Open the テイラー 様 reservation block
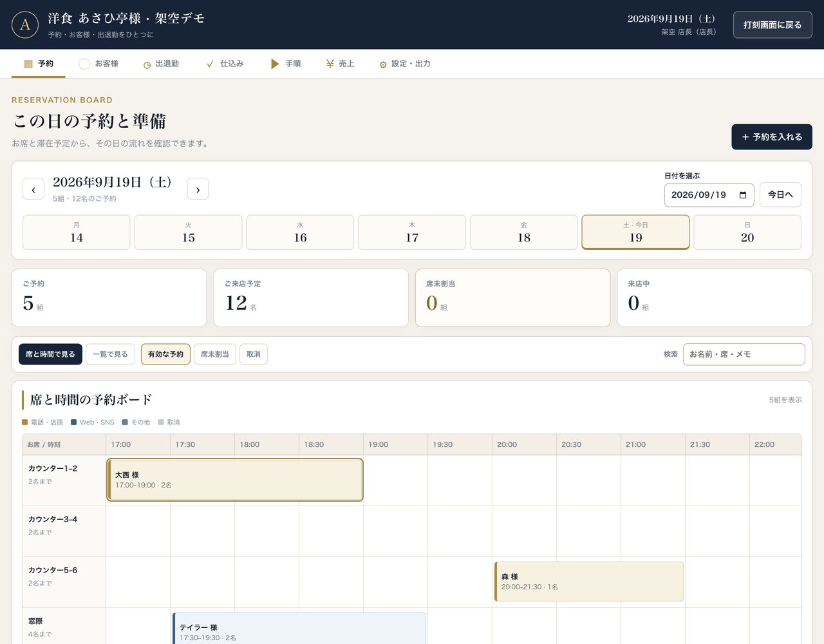The height and width of the screenshot is (644, 824). click(299, 629)
